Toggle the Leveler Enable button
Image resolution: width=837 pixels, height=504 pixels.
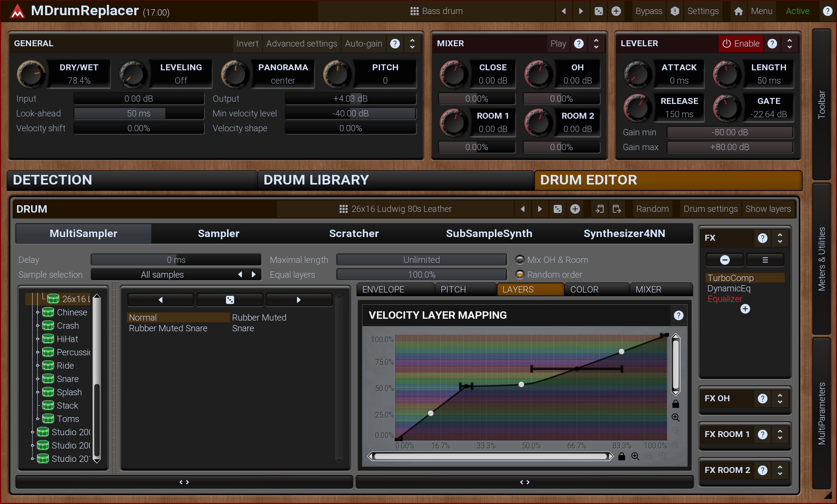coord(740,44)
